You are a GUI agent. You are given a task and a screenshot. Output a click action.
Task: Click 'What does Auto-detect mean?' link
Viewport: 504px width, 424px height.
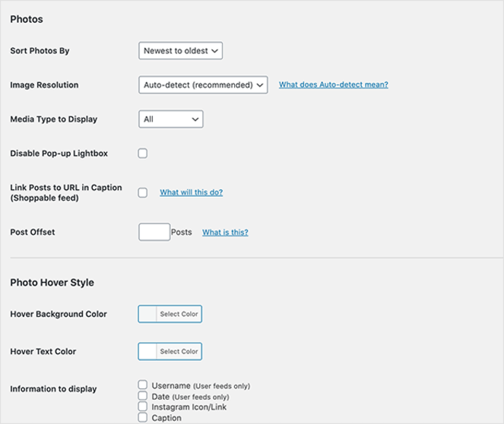click(333, 85)
